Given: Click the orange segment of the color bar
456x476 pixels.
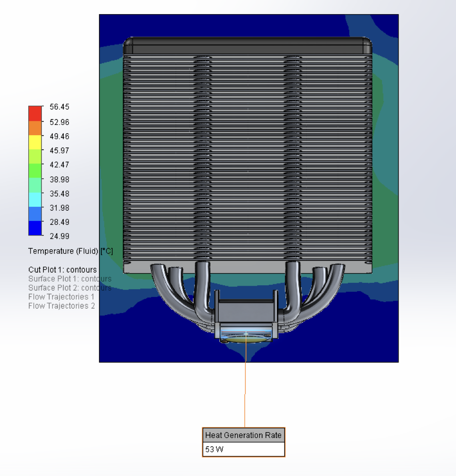Looking at the screenshot, I should 35,128.
